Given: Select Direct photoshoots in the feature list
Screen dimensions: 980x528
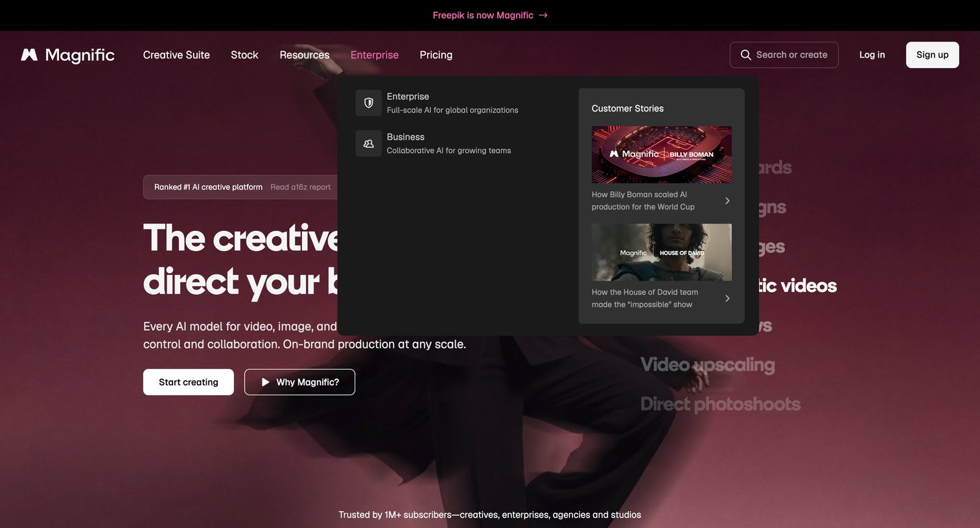Looking at the screenshot, I should coord(721,404).
